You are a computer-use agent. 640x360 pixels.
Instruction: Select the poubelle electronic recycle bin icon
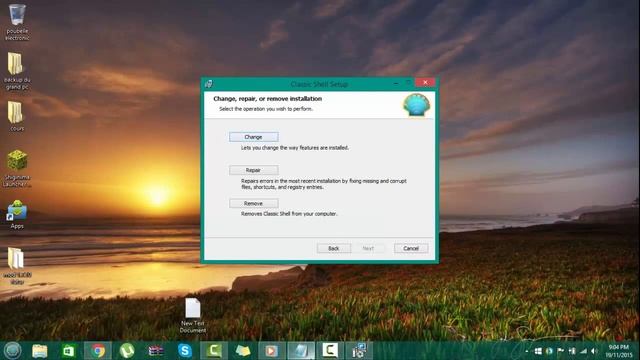(x=17, y=22)
